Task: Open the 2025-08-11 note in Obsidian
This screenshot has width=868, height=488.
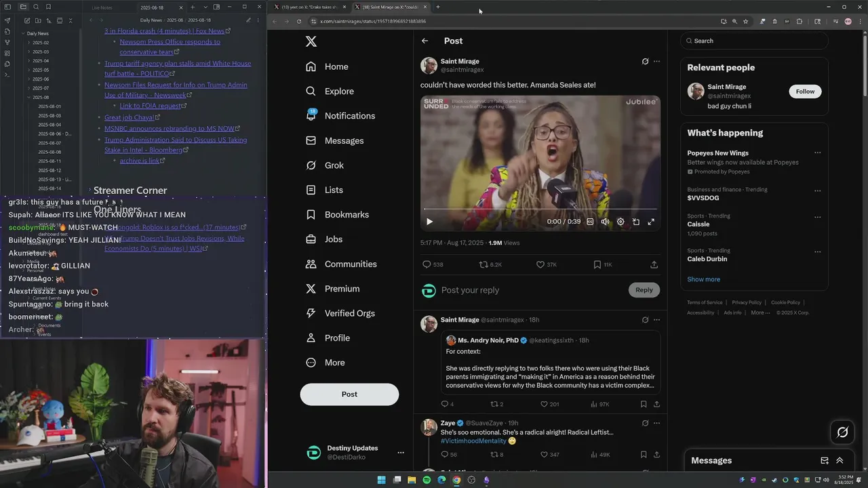Action: [50, 161]
